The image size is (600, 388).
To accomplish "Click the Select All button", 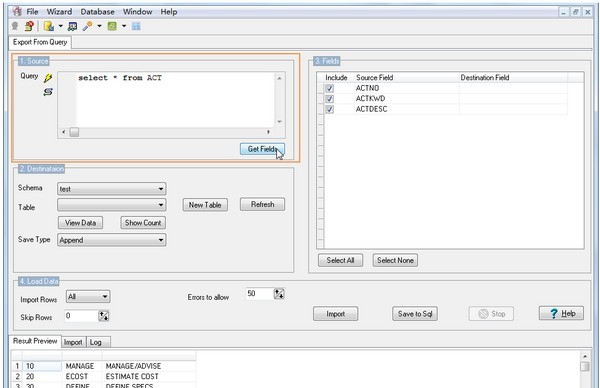I will click(341, 260).
